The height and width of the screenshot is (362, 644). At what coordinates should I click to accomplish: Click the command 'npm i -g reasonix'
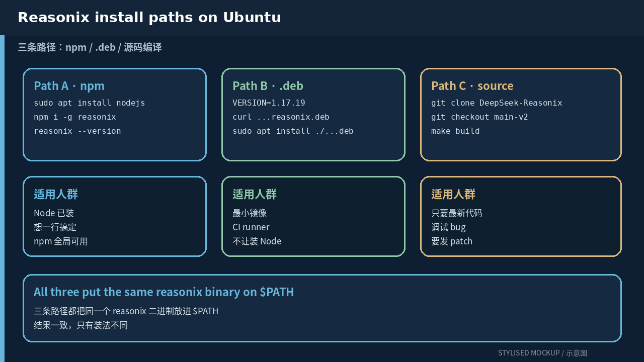[75, 117]
